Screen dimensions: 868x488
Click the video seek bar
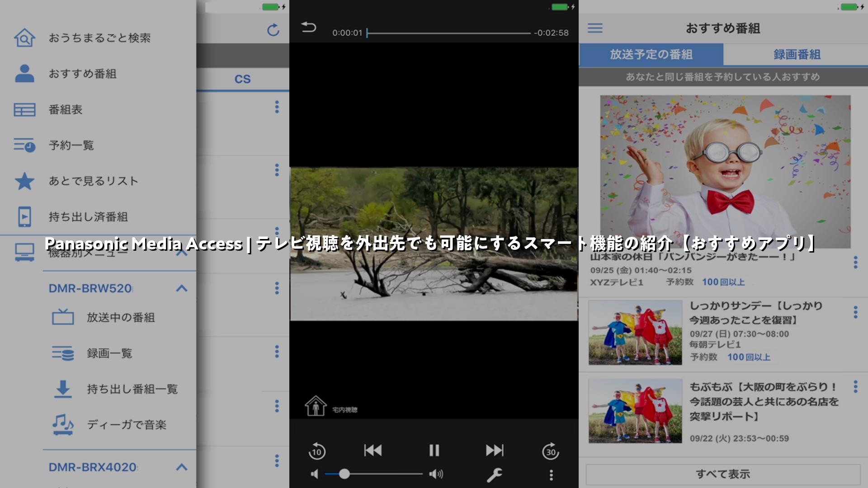pos(448,33)
